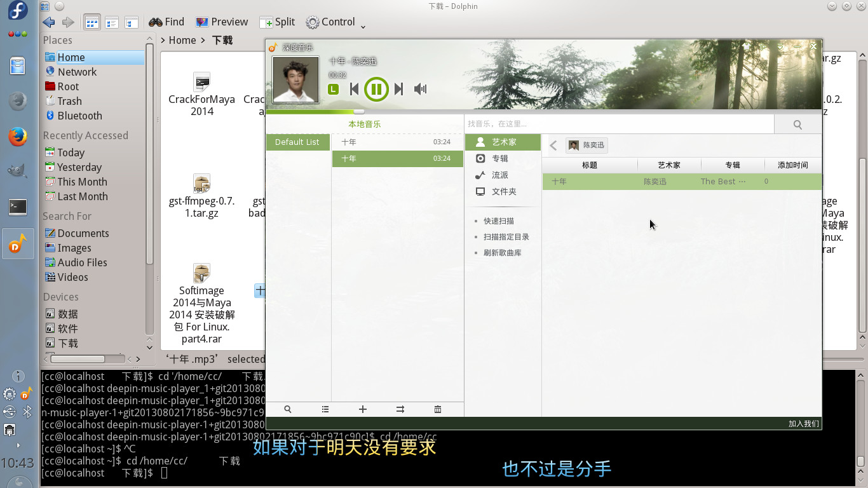Click 快速扫描 quick scan link
Viewport: 868px width, 488px height.
(x=498, y=221)
